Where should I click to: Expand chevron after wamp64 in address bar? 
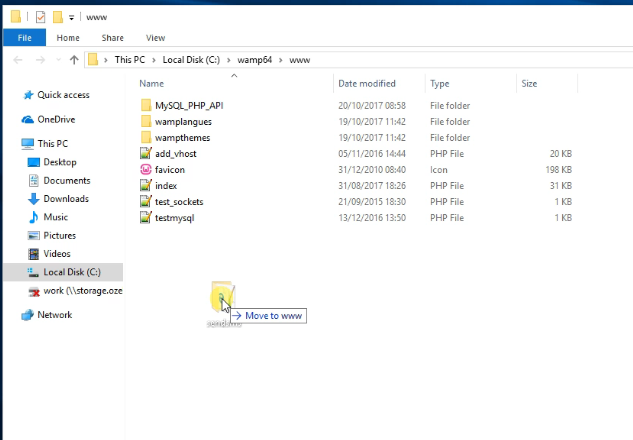[x=281, y=60]
